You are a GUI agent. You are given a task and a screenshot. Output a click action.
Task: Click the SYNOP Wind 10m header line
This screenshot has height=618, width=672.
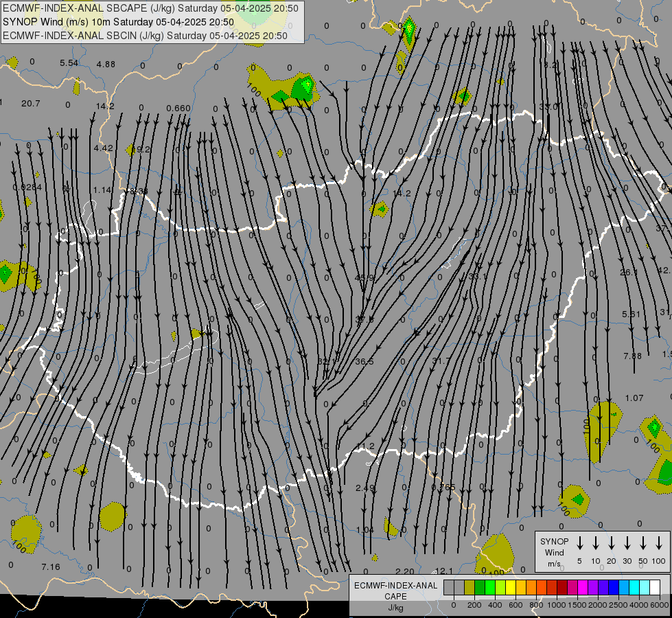click(118, 22)
